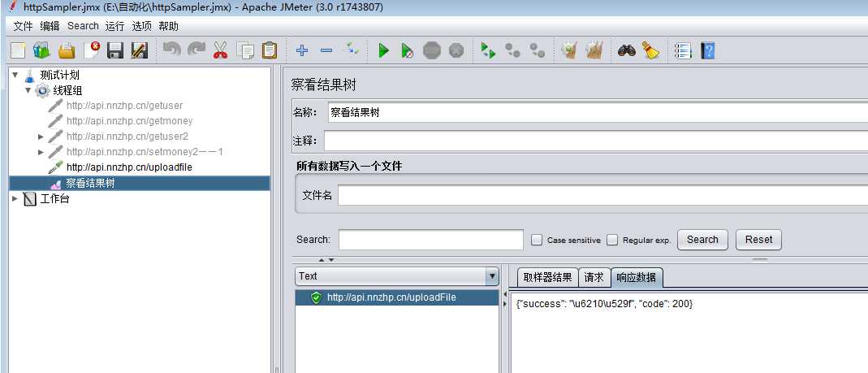The height and width of the screenshot is (373, 868).
Task: Click the Save As icon
Action: (x=140, y=51)
